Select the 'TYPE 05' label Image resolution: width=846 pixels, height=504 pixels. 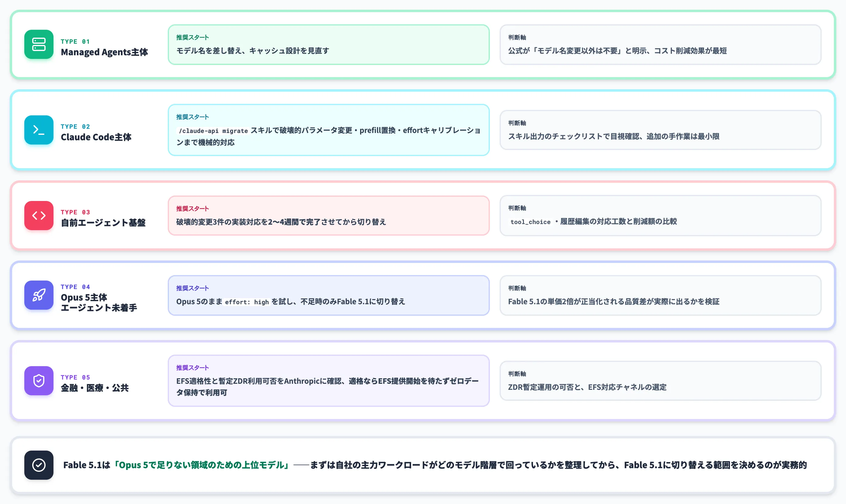click(x=75, y=377)
